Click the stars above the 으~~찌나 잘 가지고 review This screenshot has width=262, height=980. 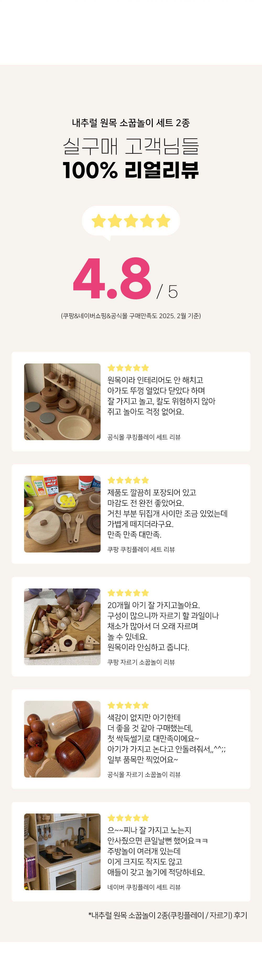[x=128, y=818]
